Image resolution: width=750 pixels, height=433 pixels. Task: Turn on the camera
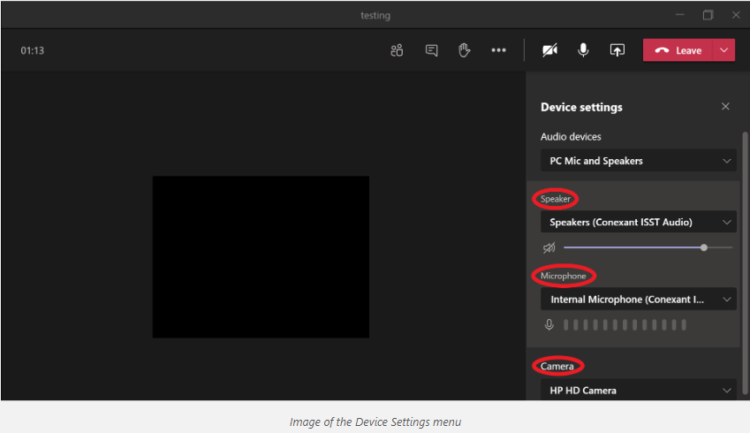point(550,51)
